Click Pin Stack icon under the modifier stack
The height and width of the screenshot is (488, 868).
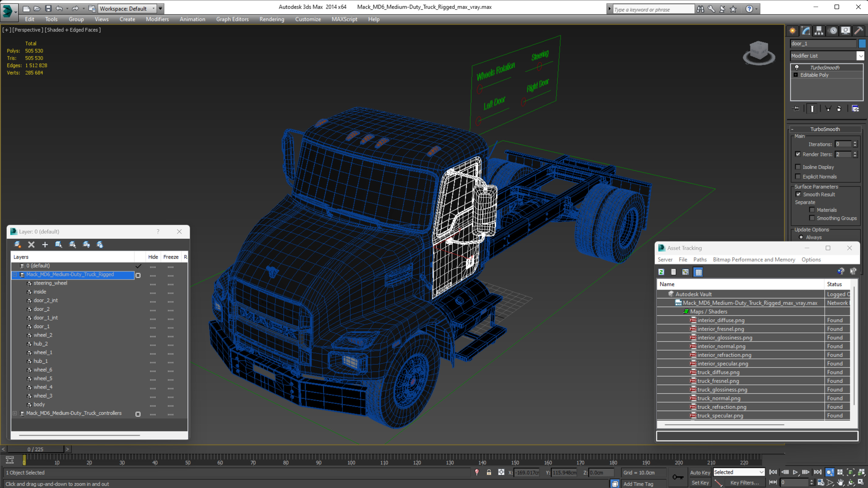[796, 109]
